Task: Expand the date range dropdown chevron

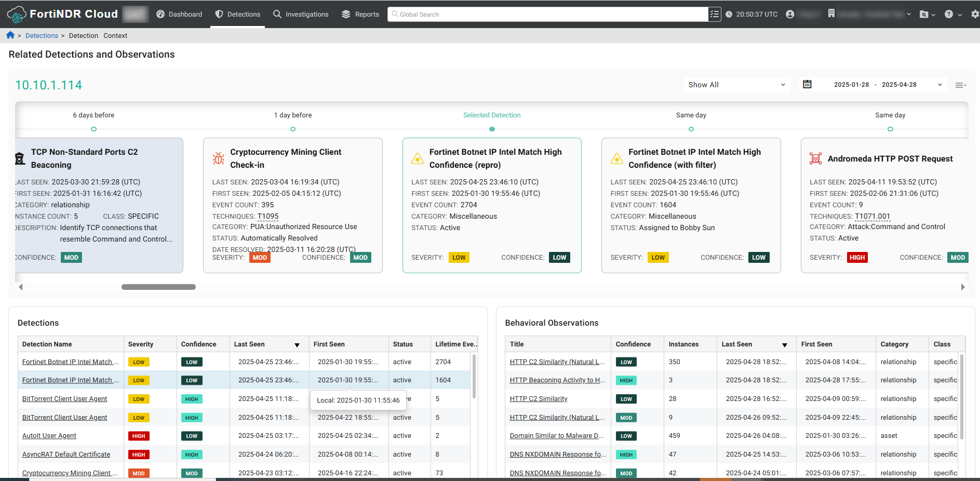Action: [x=940, y=84]
